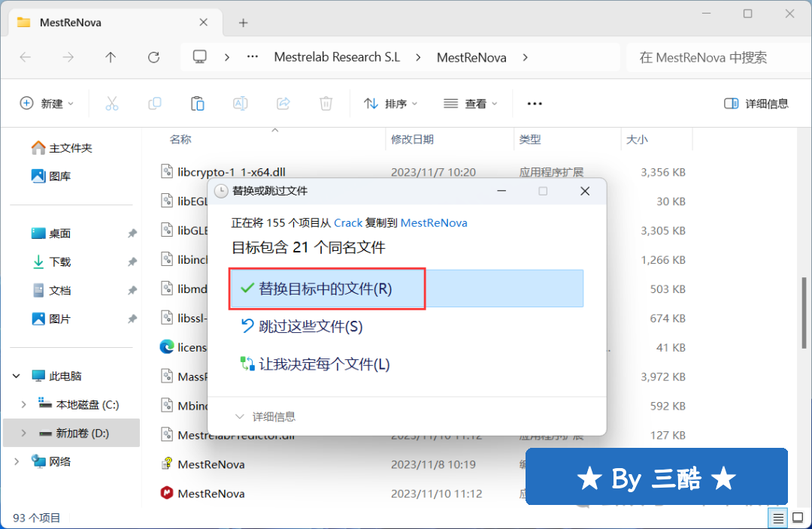The height and width of the screenshot is (529, 812).
Task: Click the This PC monitor icon in address bar
Action: 200,57
